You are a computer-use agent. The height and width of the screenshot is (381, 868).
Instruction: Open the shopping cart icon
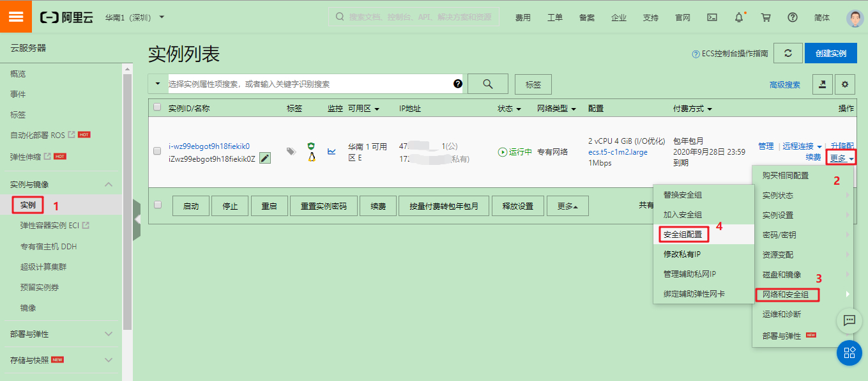pos(766,17)
